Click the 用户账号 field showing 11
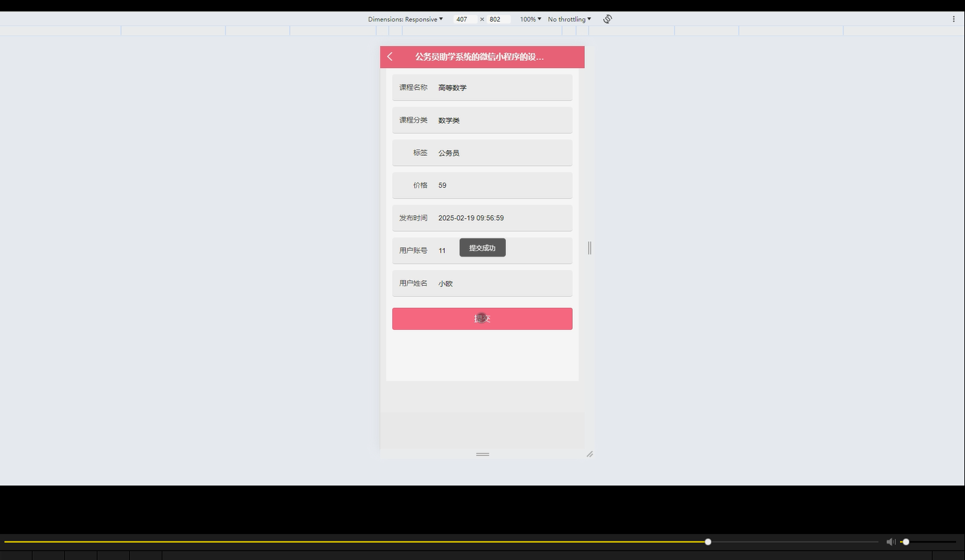Viewport: 965px width, 560px height. click(482, 250)
